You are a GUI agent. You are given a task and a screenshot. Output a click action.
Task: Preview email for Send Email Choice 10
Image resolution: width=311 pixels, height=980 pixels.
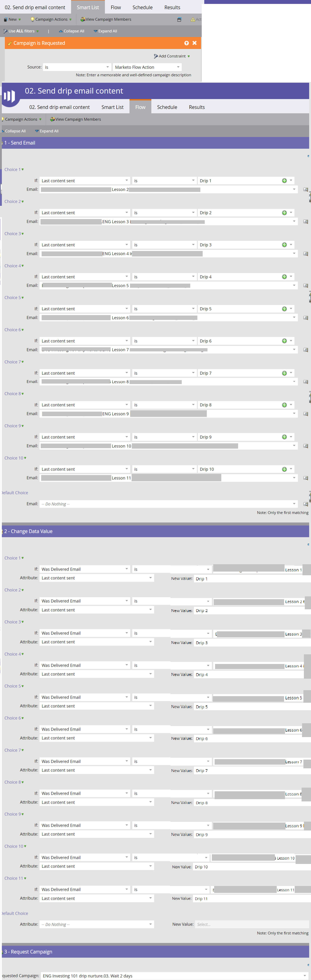point(306,478)
